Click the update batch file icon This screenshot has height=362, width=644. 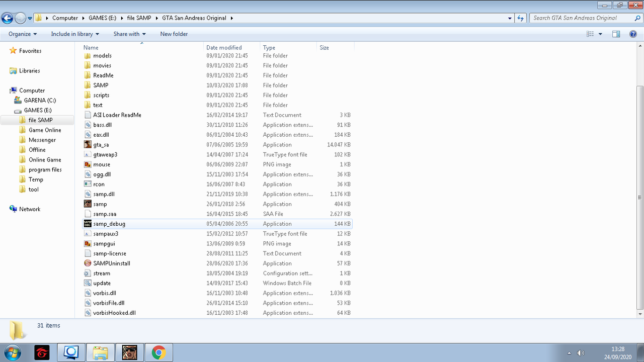[88, 283]
